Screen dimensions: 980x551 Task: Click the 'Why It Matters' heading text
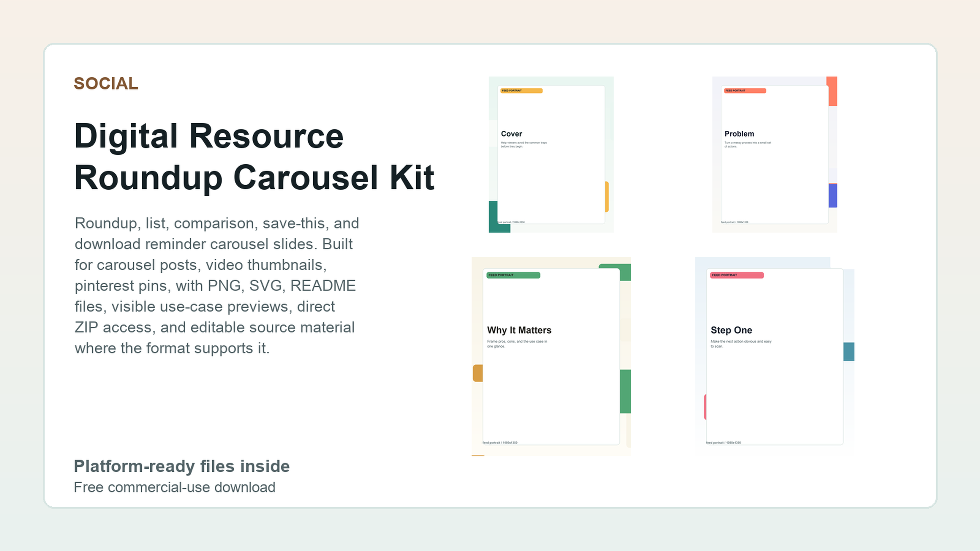(x=519, y=330)
